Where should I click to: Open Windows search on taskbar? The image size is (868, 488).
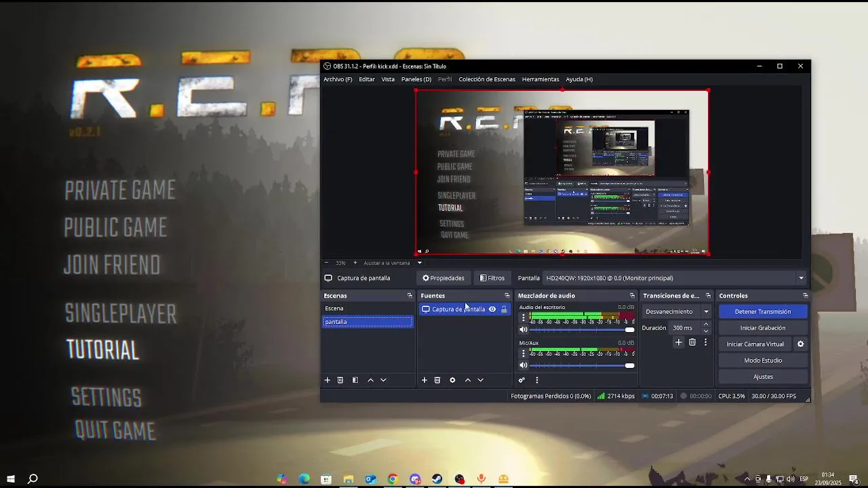pyautogui.click(x=32, y=479)
